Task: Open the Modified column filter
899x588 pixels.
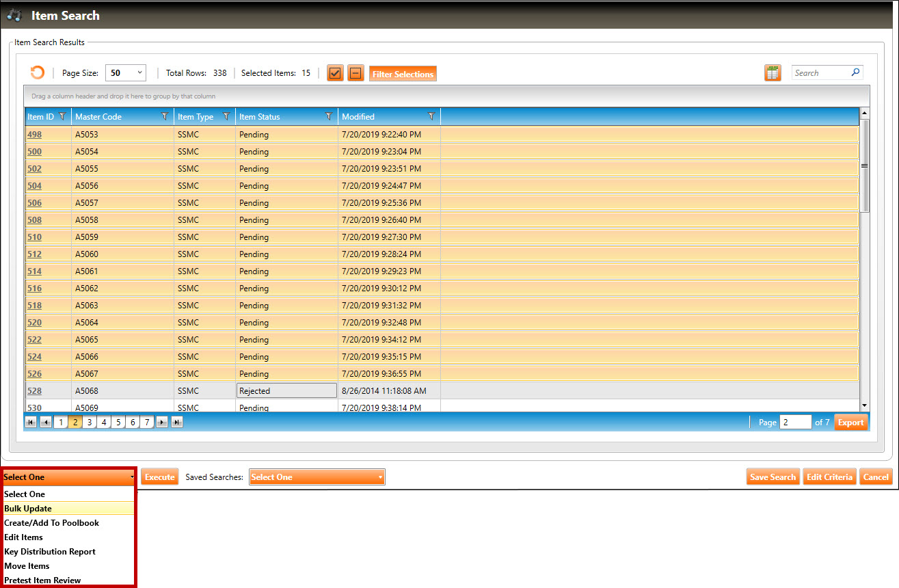Action: (431, 117)
